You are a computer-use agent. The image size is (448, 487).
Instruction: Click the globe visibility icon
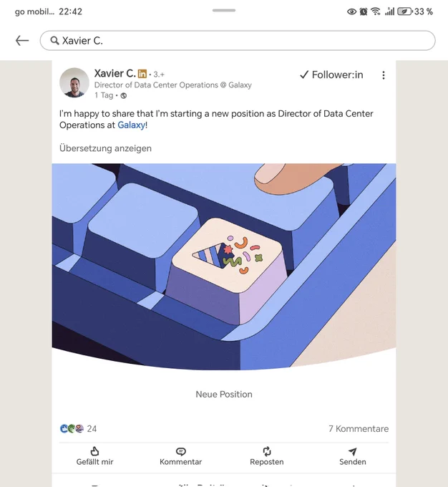pyautogui.click(x=124, y=95)
